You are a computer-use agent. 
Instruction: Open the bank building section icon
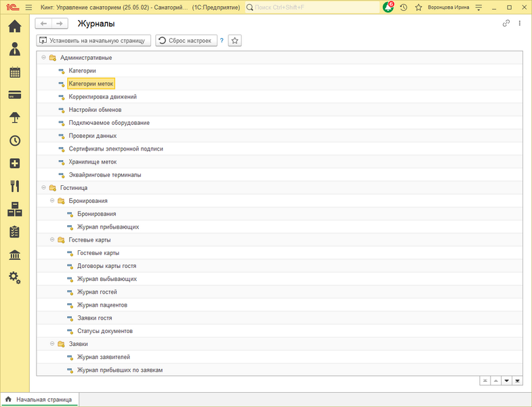(15, 255)
